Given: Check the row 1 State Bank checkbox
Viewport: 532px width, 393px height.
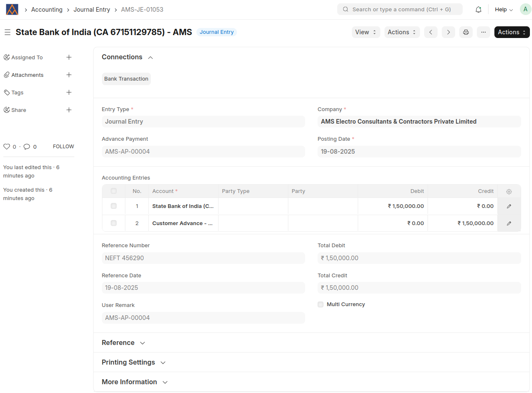Looking at the screenshot, I should tap(114, 206).
